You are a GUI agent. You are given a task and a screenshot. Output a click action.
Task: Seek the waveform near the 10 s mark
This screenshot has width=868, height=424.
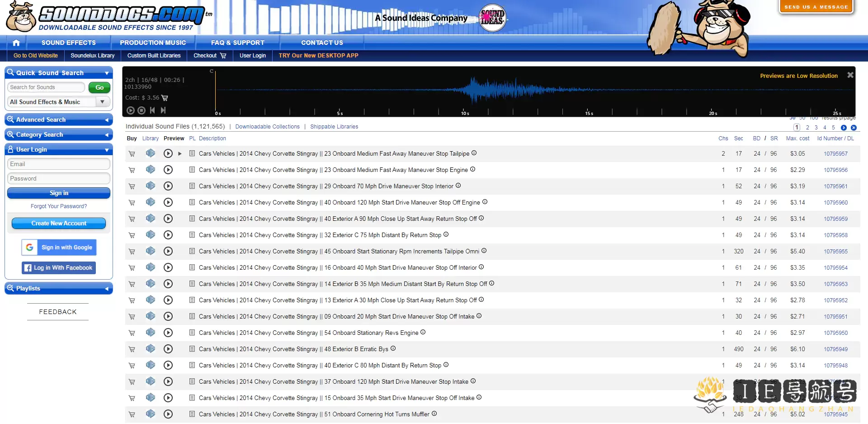[464, 91]
